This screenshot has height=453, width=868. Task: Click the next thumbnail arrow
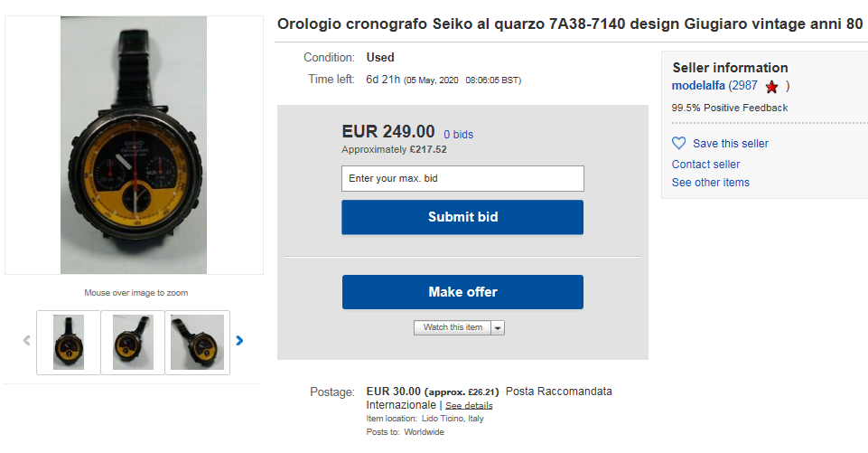click(x=239, y=341)
